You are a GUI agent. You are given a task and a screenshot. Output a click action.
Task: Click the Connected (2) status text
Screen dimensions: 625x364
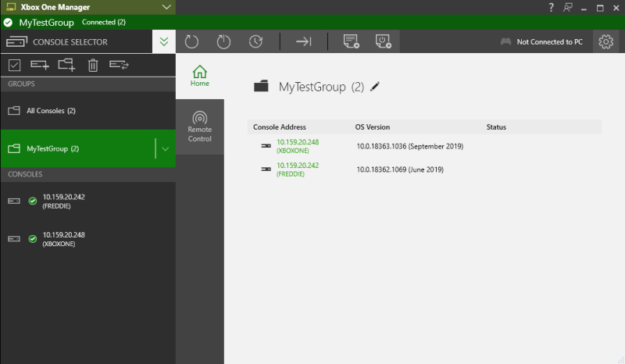click(104, 23)
